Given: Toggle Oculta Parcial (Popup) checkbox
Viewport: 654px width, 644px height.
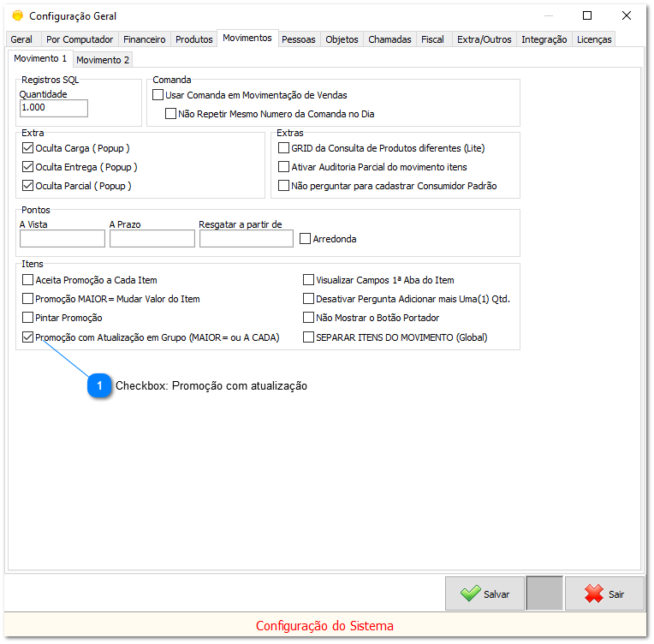Looking at the screenshot, I should point(27,185).
